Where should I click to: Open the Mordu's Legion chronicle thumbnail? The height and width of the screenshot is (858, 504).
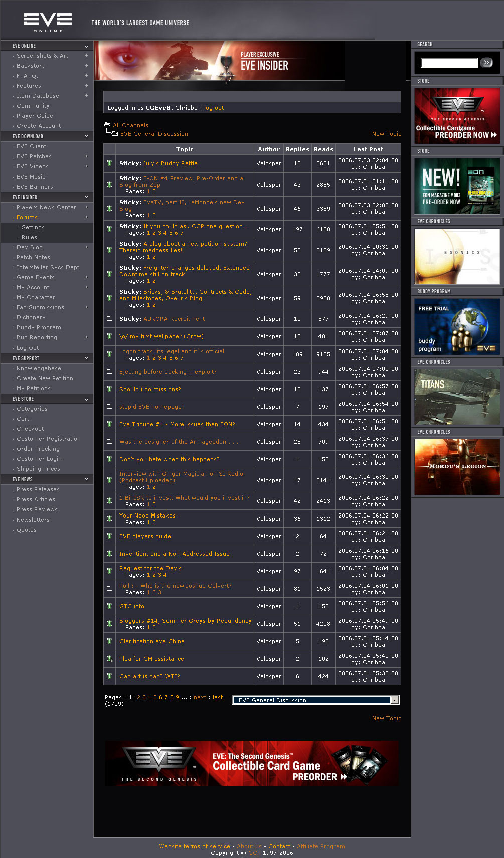click(457, 467)
